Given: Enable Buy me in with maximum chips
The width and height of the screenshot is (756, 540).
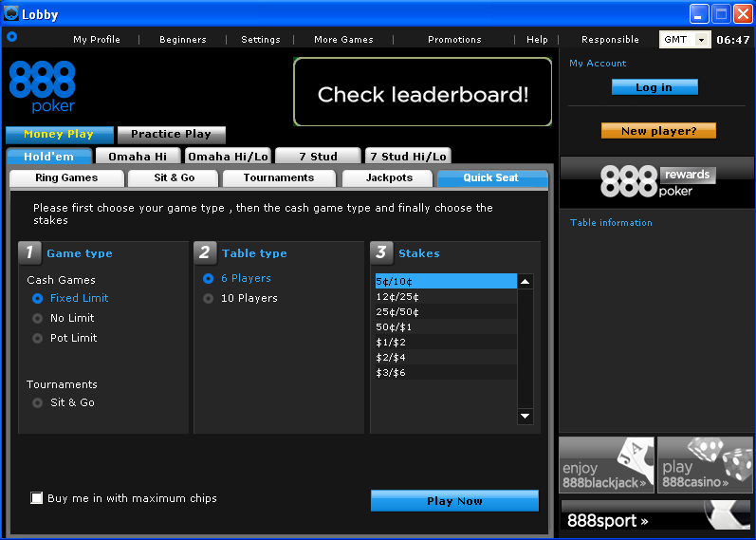Looking at the screenshot, I should point(36,497).
